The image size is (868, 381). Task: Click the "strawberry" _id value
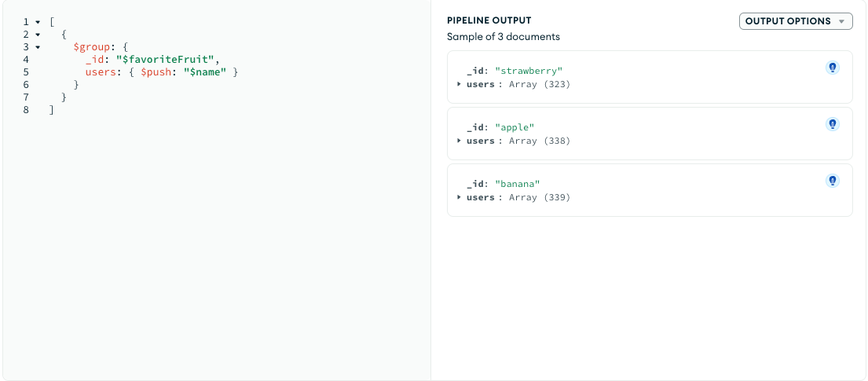529,71
